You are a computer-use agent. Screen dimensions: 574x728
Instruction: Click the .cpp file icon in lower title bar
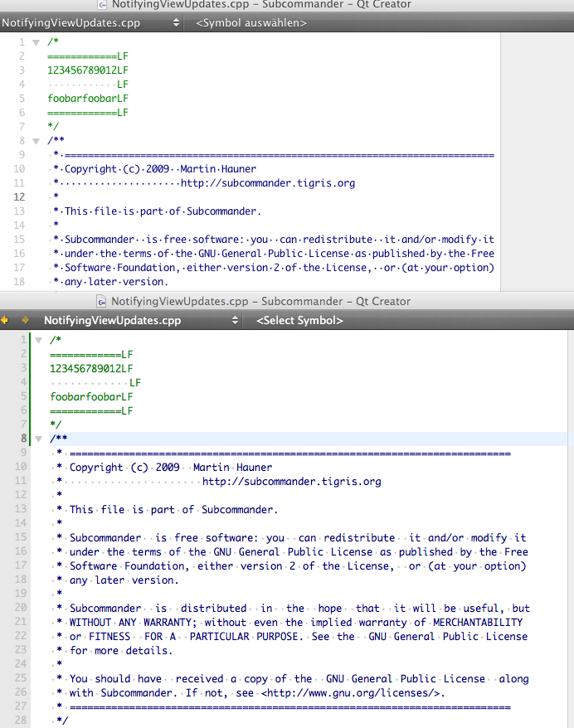tap(100, 302)
